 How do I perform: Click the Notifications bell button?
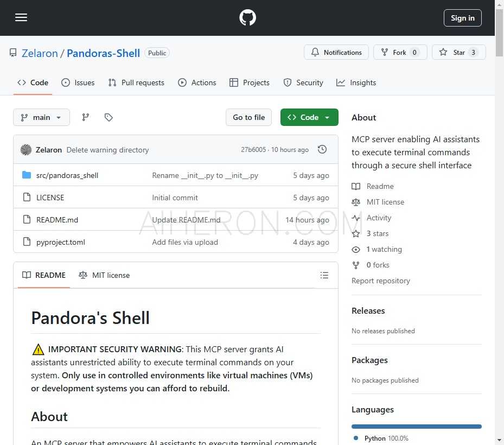pos(336,53)
